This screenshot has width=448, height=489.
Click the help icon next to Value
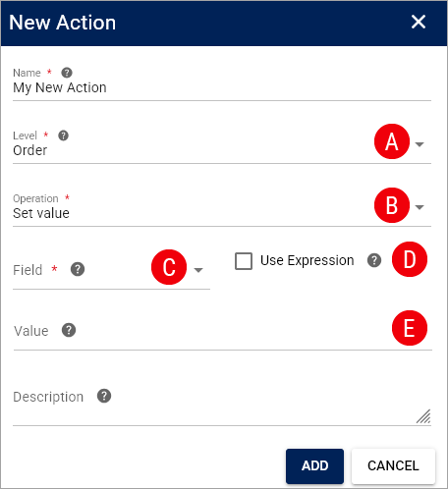[x=69, y=330]
